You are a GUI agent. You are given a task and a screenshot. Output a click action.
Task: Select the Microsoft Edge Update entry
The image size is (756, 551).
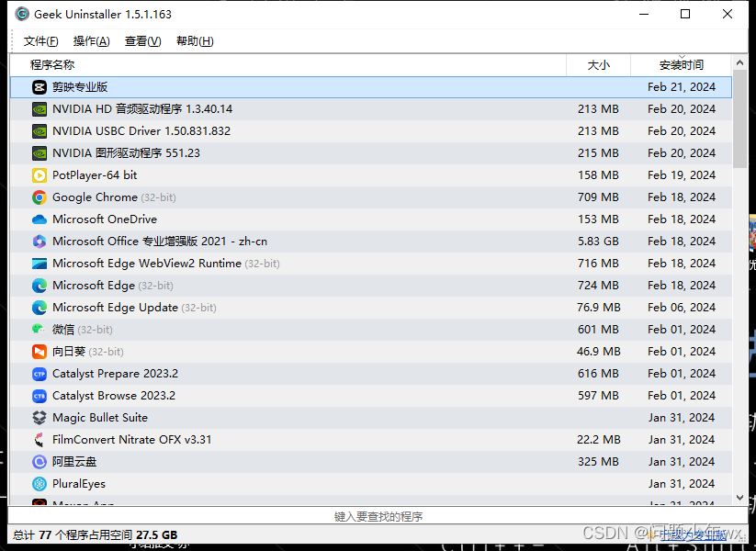click(x=134, y=308)
